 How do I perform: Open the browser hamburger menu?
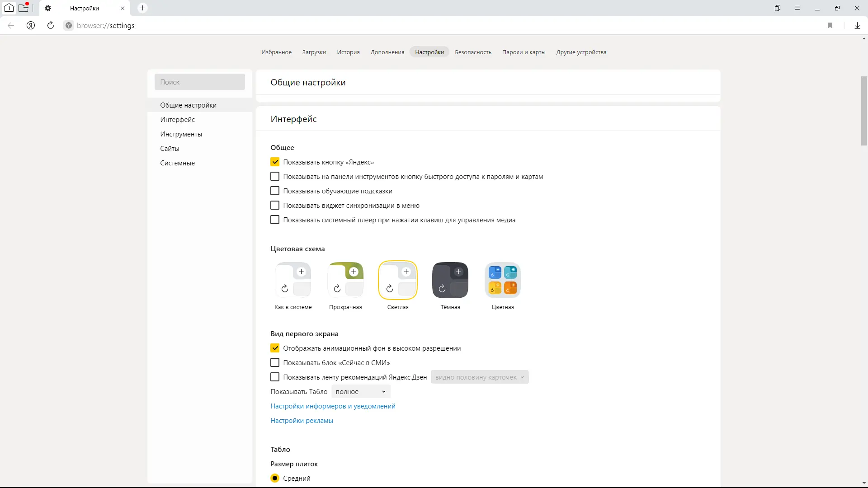click(x=797, y=8)
